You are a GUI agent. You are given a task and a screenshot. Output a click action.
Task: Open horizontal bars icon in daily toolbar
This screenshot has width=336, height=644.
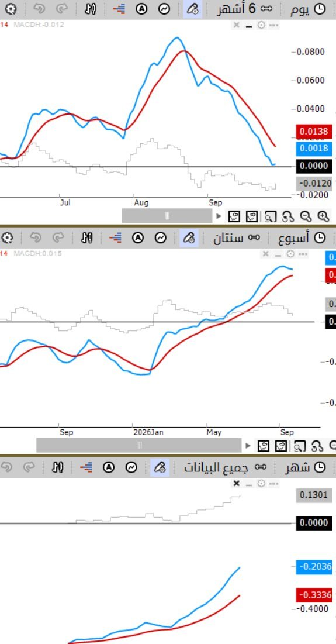(119, 9)
